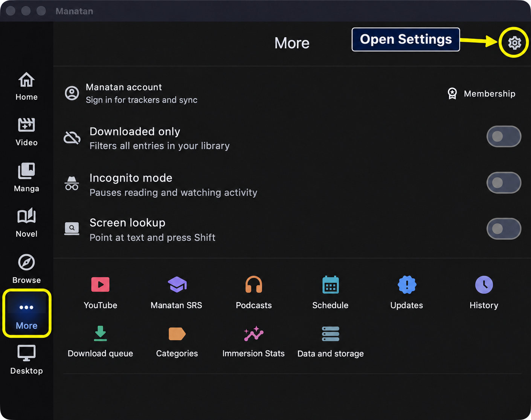Click the Incognito mode hat-and-glasses icon
The width and height of the screenshot is (531, 420).
[x=72, y=183]
